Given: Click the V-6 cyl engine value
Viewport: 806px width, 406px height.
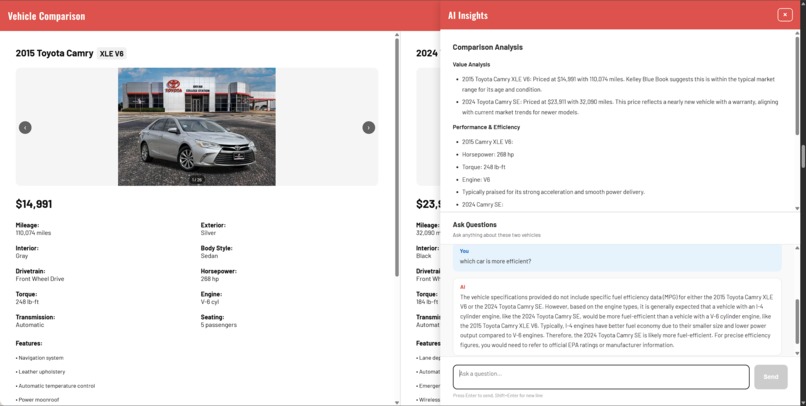Looking at the screenshot, I should tap(210, 302).
